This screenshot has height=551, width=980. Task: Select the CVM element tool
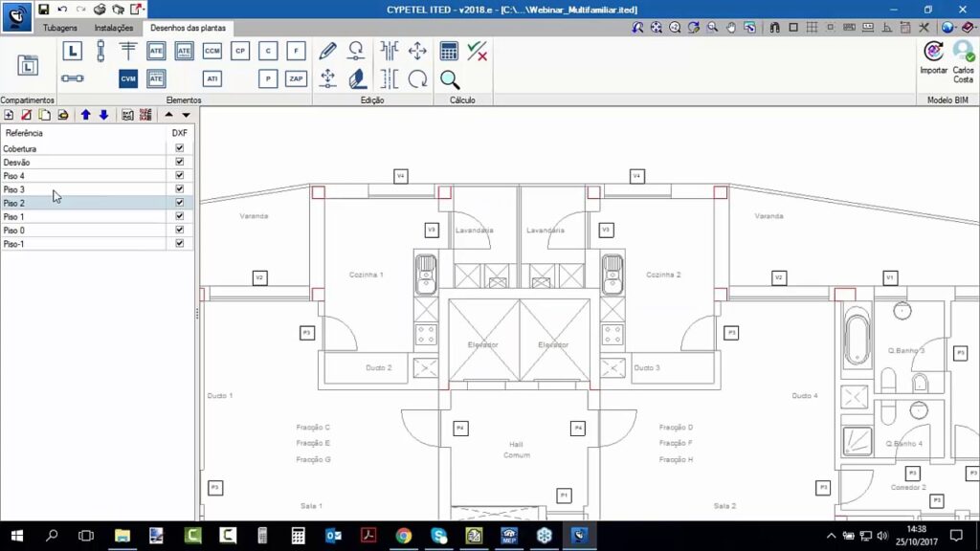[x=128, y=78]
